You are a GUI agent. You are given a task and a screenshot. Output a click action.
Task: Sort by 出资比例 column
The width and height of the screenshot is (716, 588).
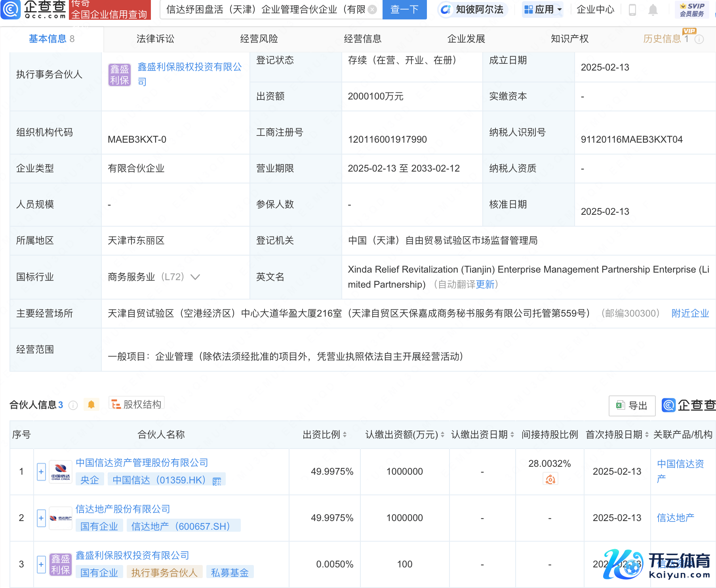click(x=345, y=435)
